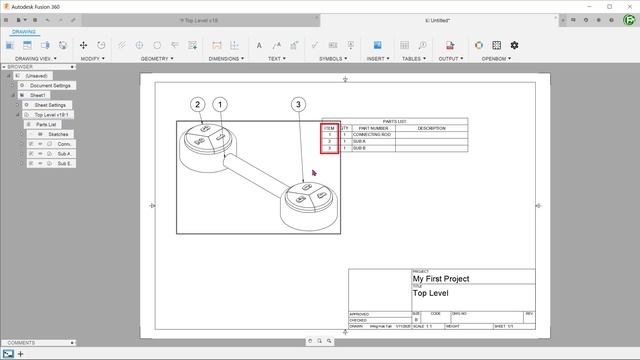Screen dimensions: 640x360
Task: Select the Sheet1 thumbnail in bottom bar
Action: [8, 354]
